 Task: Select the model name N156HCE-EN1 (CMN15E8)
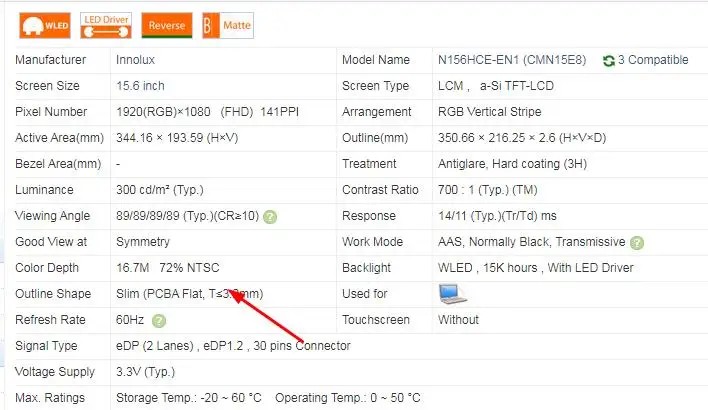coord(512,60)
